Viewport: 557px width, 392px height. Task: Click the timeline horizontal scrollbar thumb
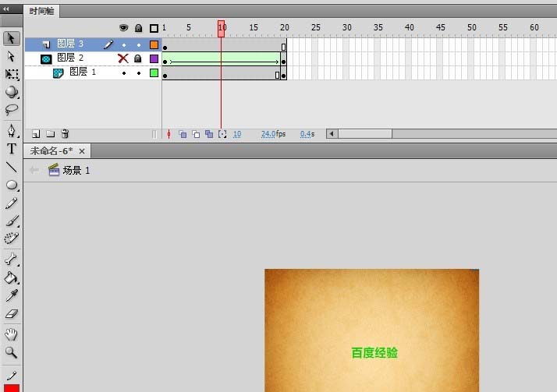tap(365, 134)
